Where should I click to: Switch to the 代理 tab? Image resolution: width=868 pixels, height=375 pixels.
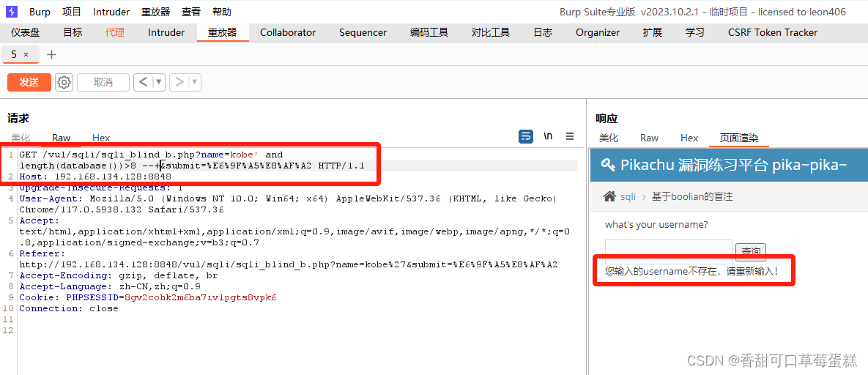[114, 32]
